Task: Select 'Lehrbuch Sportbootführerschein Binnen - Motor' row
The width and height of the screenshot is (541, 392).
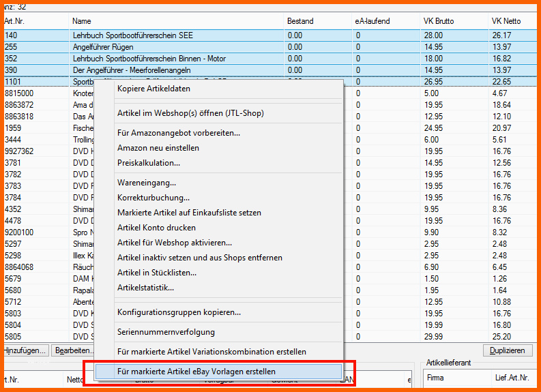Action: point(270,59)
